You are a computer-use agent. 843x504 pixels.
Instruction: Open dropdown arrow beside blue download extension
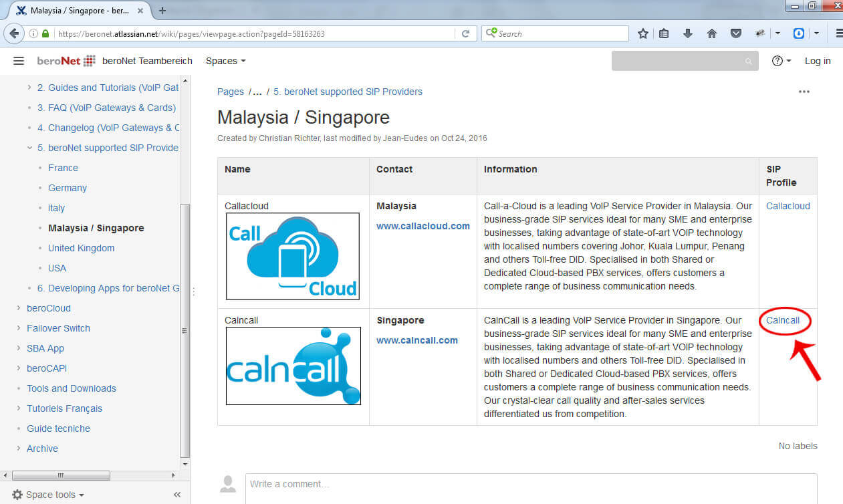[x=816, y=33]
